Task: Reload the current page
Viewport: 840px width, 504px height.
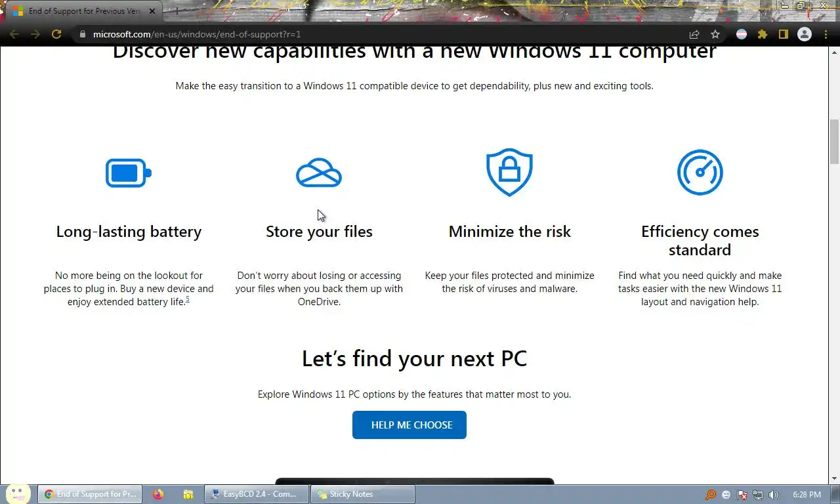Action: (56, 34)
